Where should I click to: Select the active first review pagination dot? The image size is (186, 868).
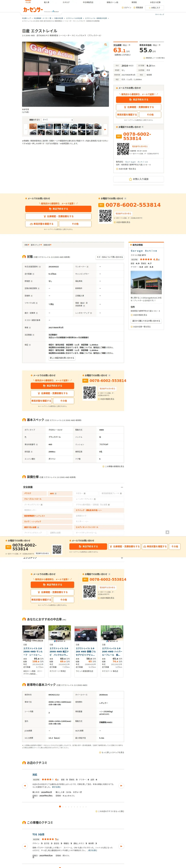tap(60, 806)
